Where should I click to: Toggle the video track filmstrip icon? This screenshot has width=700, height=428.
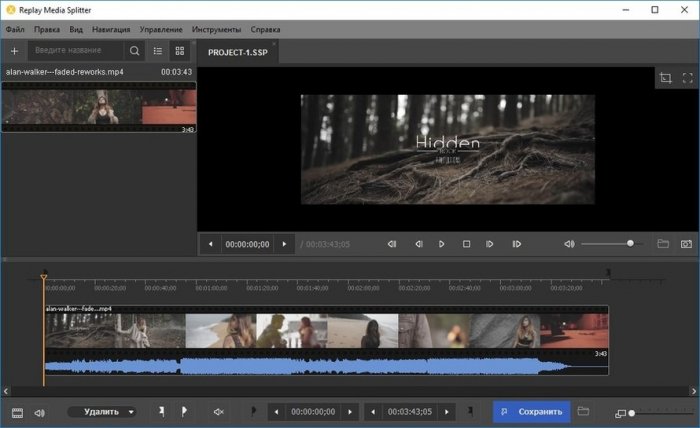[x=17, y=413]
